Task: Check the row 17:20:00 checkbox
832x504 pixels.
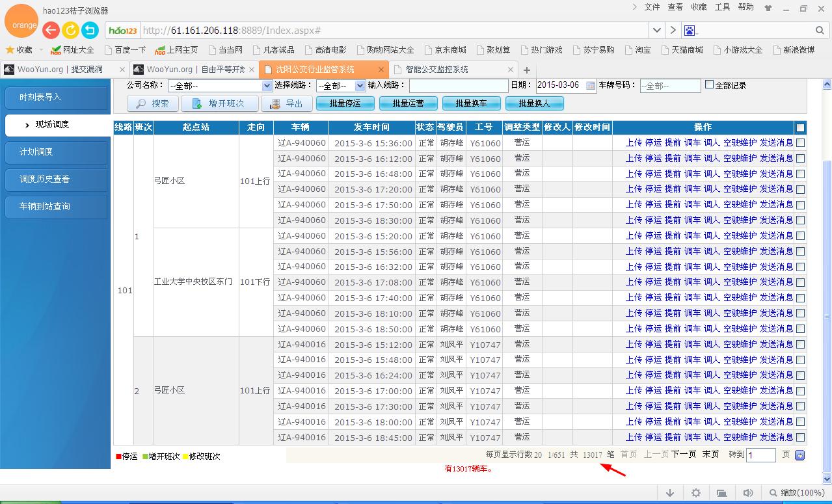Action: click(x=800, y=189)
